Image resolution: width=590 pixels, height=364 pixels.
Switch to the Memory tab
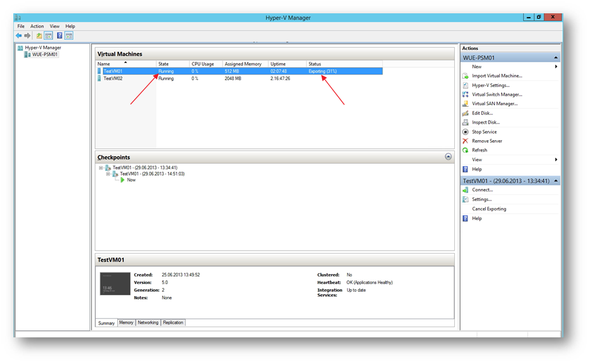pos(126,323)
